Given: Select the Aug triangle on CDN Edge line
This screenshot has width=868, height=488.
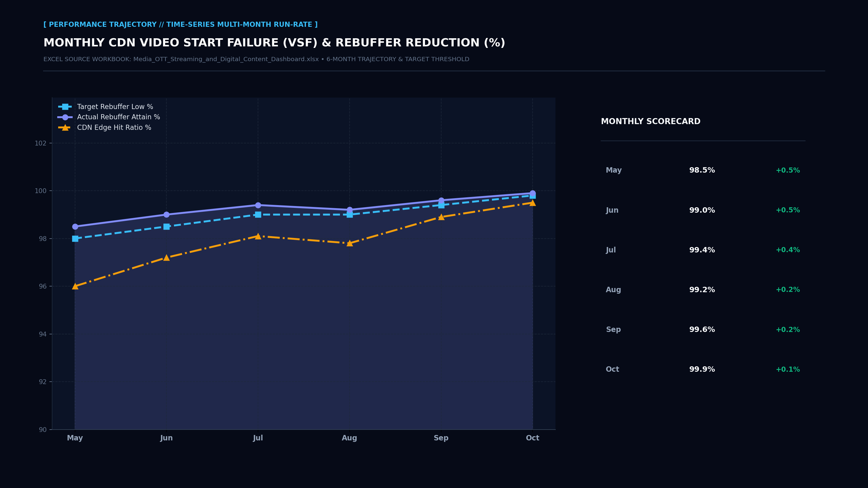Looking at the screenshot, I should pos(350,243).
